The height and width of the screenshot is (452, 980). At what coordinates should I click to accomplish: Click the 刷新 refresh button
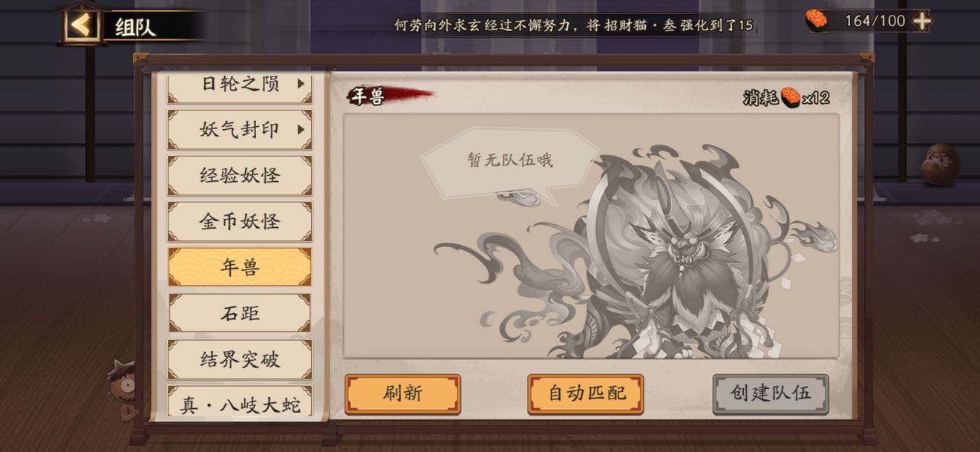coord(402,394)
